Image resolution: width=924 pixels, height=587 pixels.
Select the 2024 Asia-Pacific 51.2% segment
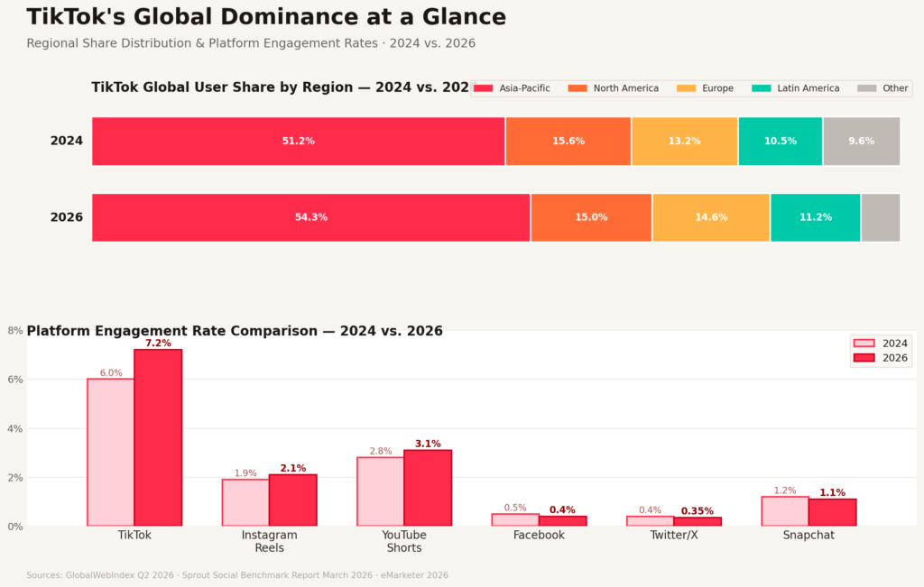(298, 142)
